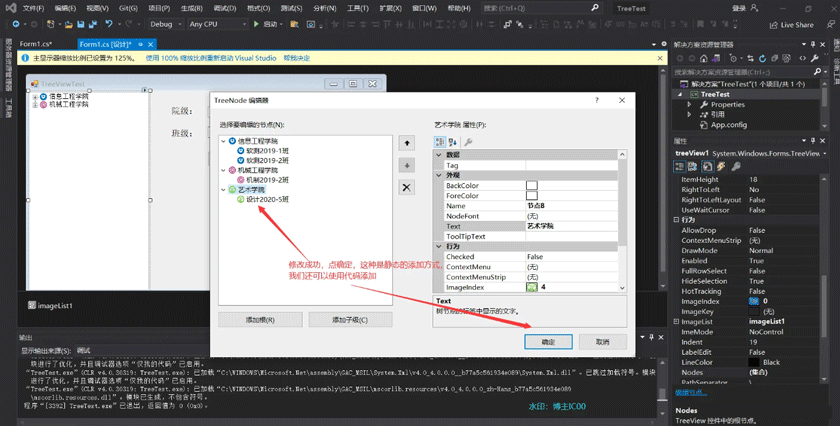Click the navigate backward toolbar icon
This screenshot has height=426, width=840.
(16, 24)
